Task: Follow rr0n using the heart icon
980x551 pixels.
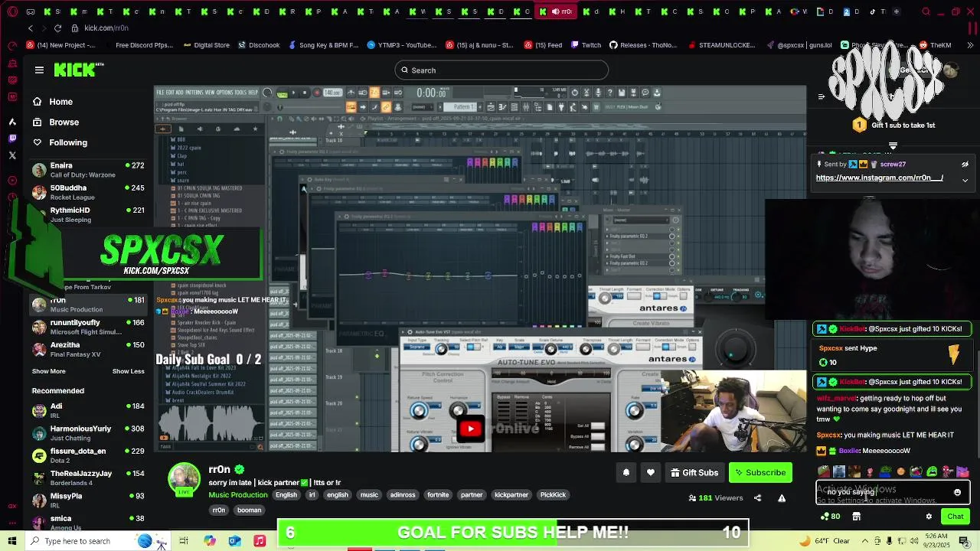Action: pyautogui.click(x=651, y=473)
